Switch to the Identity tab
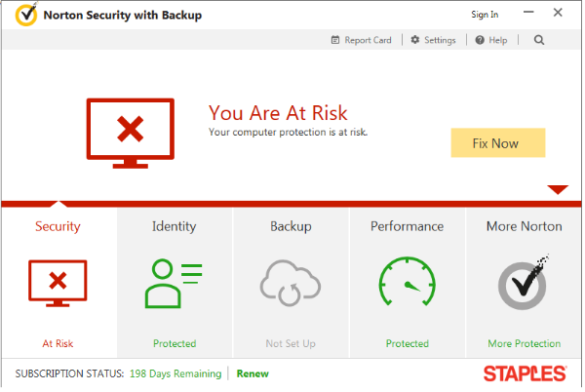Screen dimensions: 585x392 pyautogui.click(x=174, y=226)
